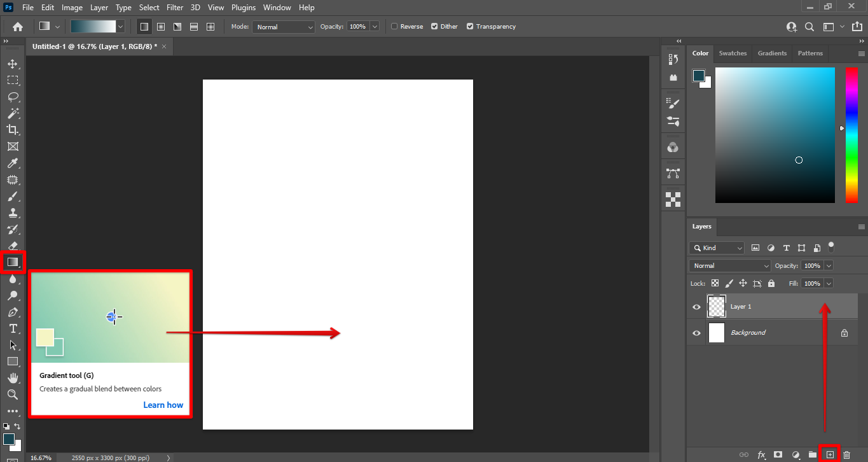Click the rainbow hue slider strip

pyautogui.click(x=851, y=135)
